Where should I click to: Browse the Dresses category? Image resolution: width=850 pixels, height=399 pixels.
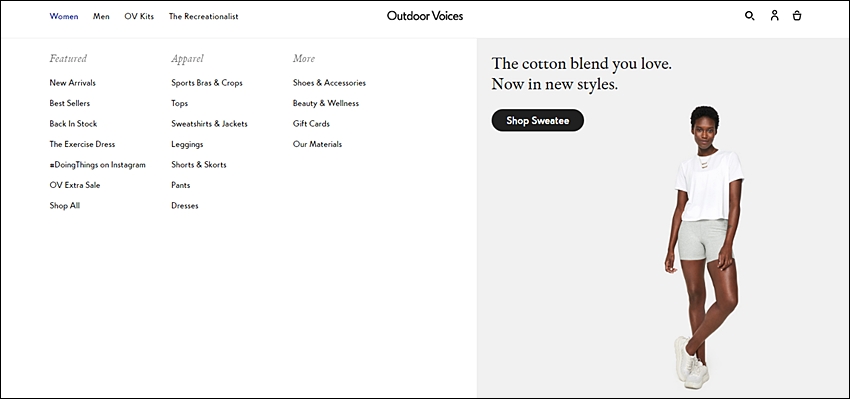click(185, 205)
